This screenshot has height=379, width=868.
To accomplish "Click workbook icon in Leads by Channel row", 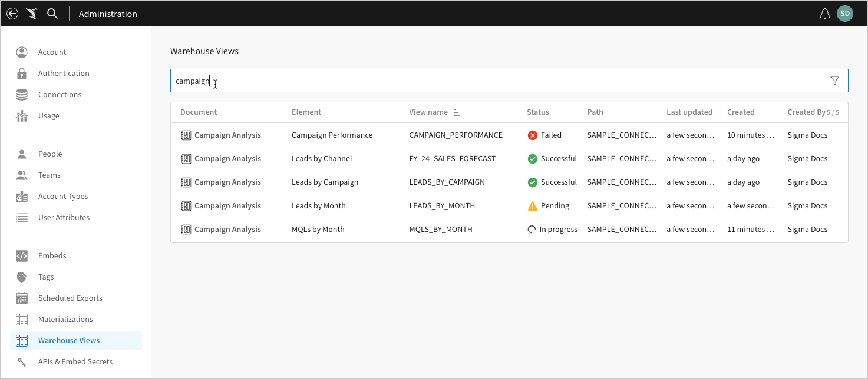I will 186,159.
